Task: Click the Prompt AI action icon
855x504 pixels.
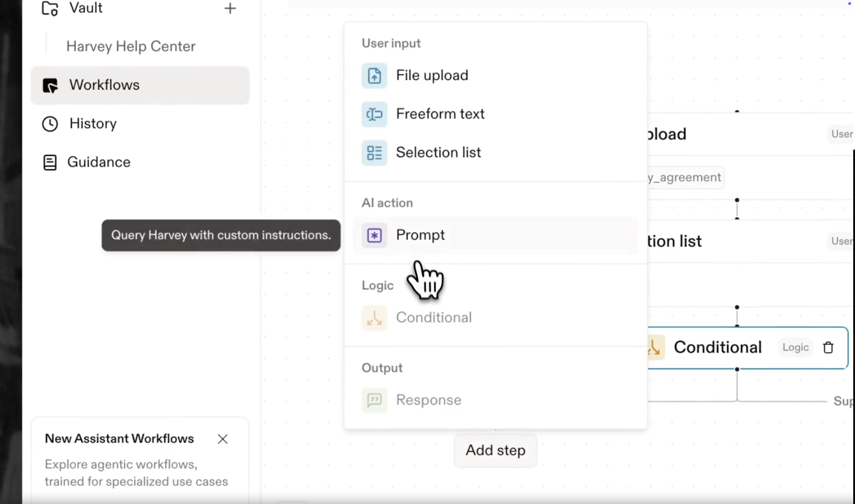Action: (374, 235)
